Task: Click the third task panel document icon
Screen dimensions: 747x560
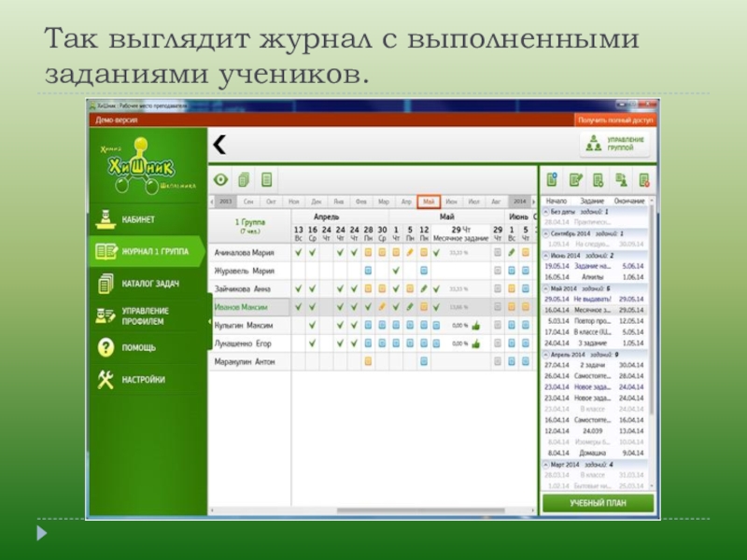Action: 598,180
